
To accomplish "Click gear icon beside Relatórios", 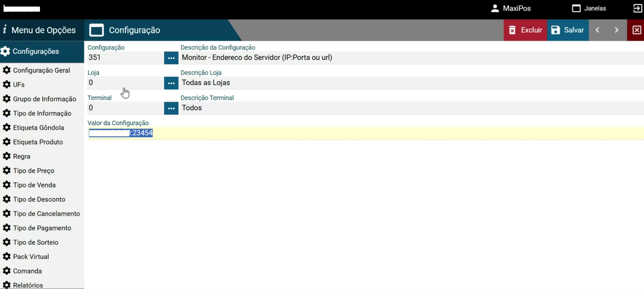I will (x=7, y=285).
